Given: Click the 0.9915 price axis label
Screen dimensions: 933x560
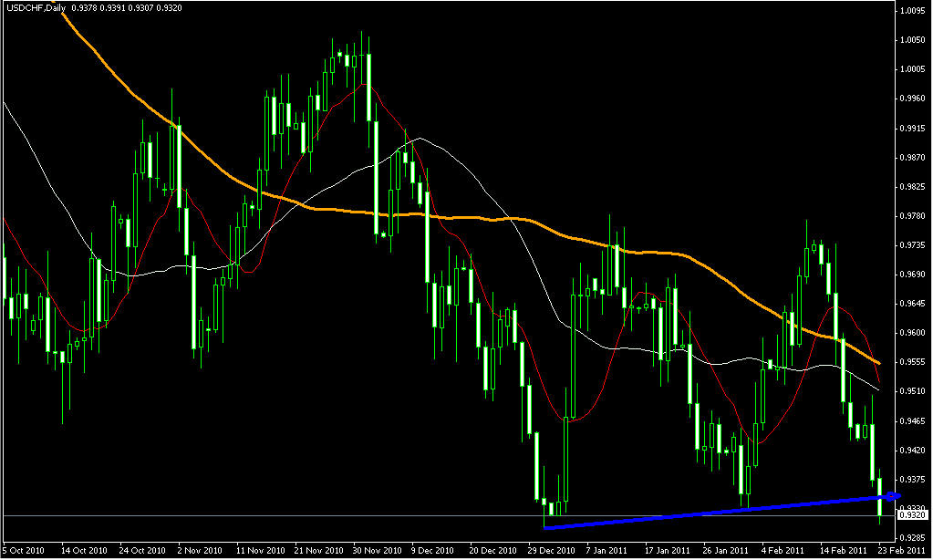Looking at the screenshot, I should (x=913, y=128).
